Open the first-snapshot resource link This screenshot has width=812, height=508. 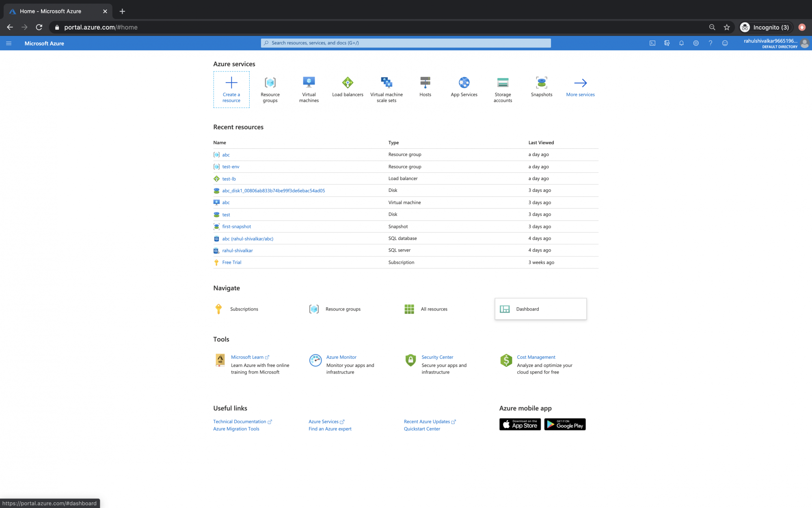pyautogui.click(x=236, y=226)
